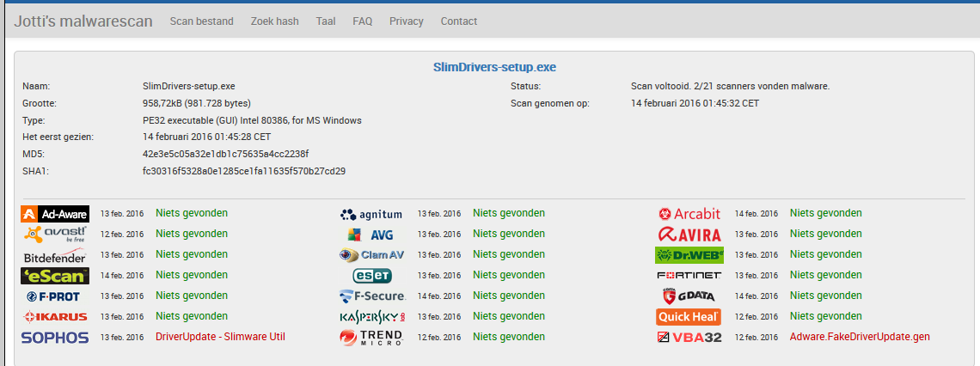Click the PE32 executable type text
Image resolution: width=980 pixels, height=366 pixels.
[252, 120]
